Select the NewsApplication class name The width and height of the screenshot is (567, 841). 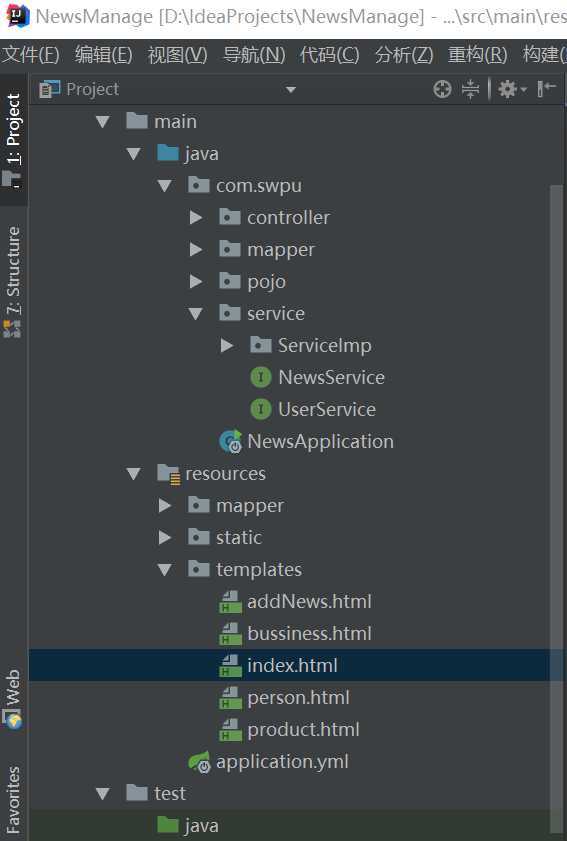pos(321,441)
